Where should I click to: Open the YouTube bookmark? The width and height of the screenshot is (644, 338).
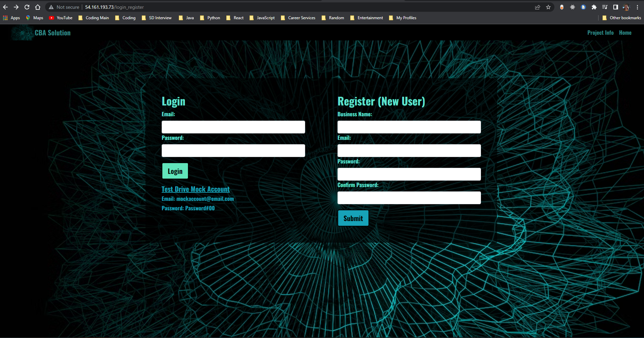(x=61, y=18)
